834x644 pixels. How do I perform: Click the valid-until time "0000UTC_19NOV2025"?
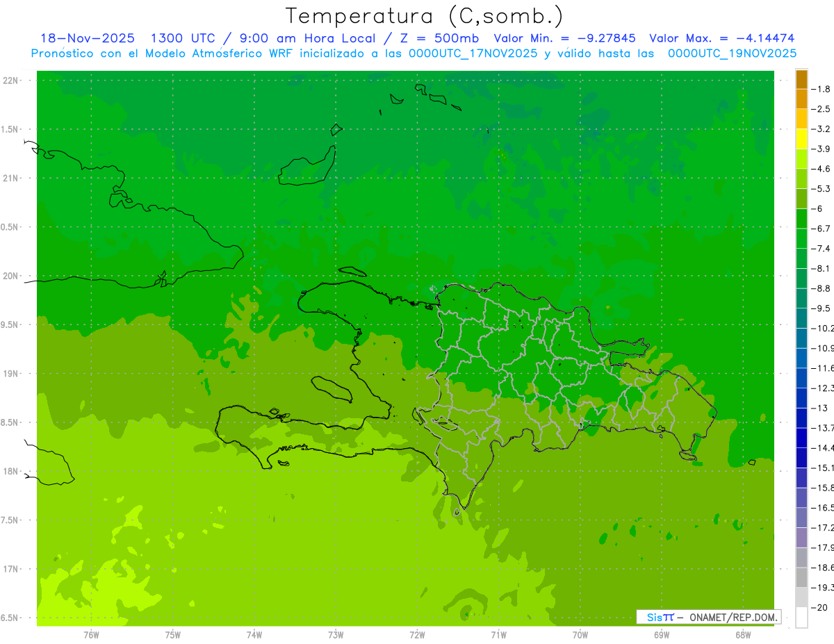coord(733,53)
